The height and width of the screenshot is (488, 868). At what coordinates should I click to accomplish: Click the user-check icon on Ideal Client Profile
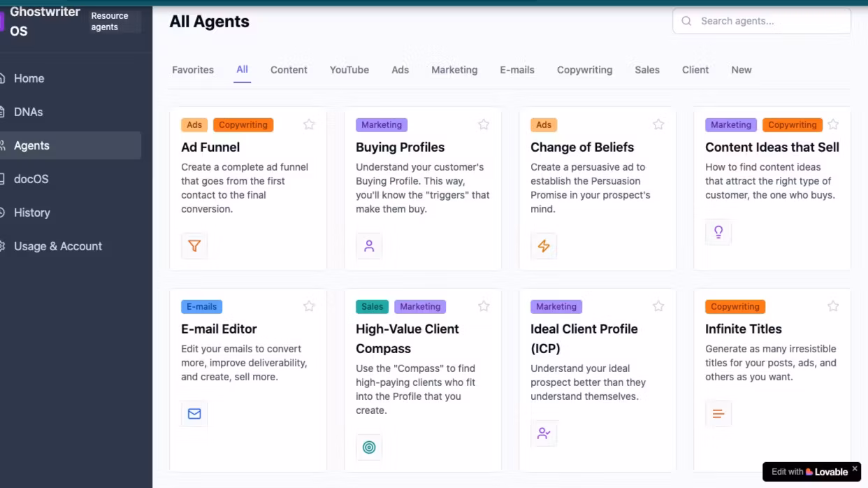point(544,433)
